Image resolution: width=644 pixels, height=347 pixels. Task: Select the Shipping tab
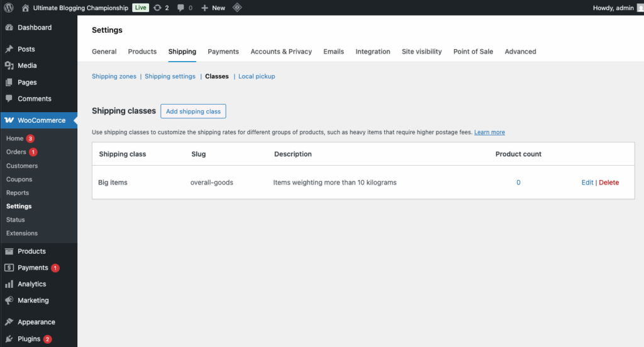pos(182,52)
